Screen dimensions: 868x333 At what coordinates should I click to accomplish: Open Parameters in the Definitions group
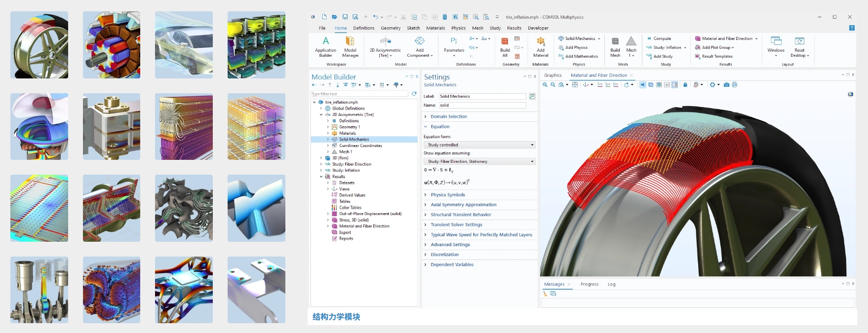coord(454,47)
